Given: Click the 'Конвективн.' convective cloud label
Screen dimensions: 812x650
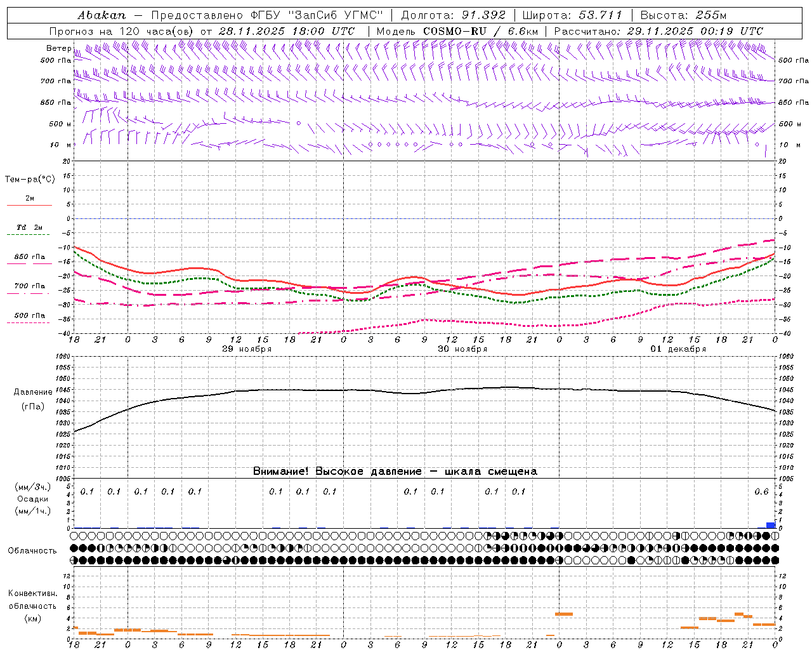Looking at the screenshot, I should pyautogui.click(x=33, y=594).
